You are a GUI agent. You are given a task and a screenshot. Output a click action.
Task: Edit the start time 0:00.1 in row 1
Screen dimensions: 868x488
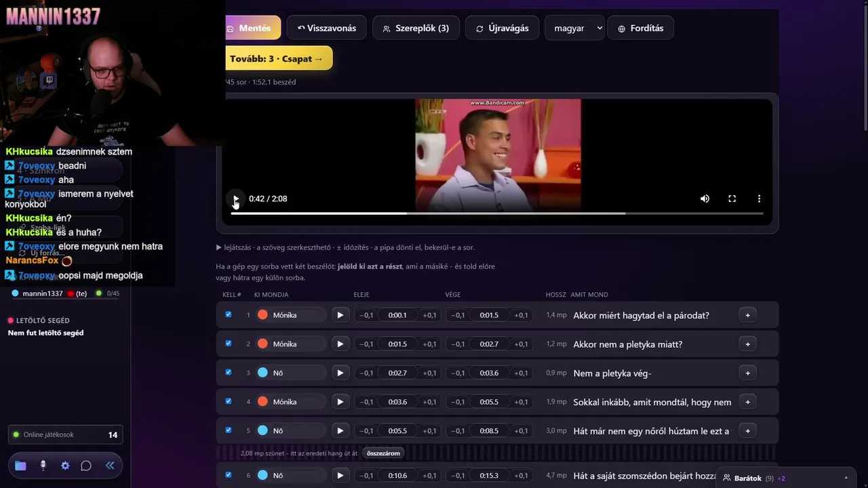(x=398, y=315)
